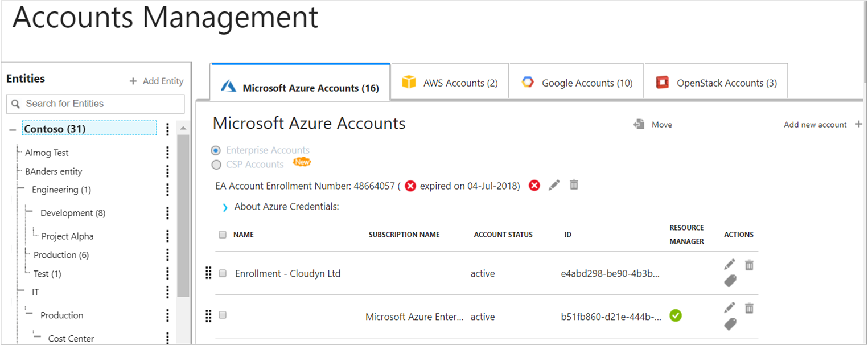
Task: Click the Move button label
Action: (x=662, y=125)
